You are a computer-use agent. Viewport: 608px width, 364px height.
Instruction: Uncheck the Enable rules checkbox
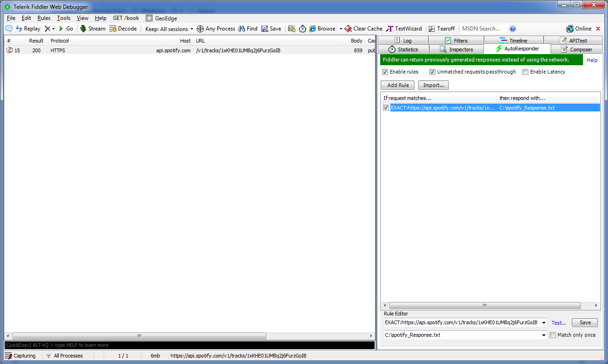tap(385, 72)
